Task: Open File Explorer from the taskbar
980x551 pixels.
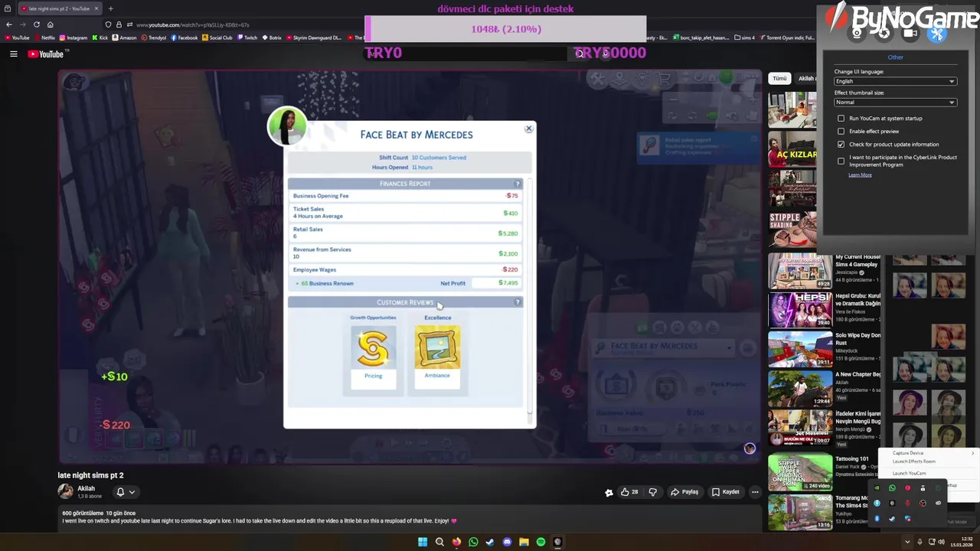Action: [524, 542]
